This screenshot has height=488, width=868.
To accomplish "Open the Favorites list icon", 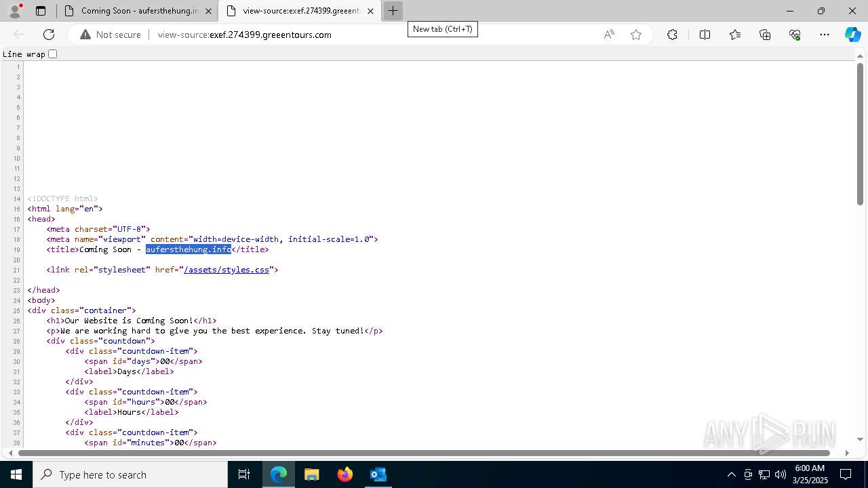I will point(735,35).
